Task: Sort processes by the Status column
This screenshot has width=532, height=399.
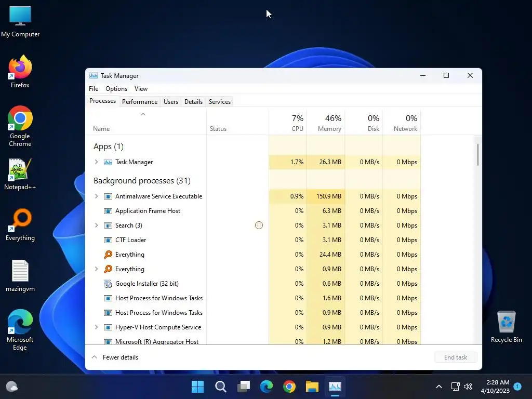Action: [x=237, y=122]
